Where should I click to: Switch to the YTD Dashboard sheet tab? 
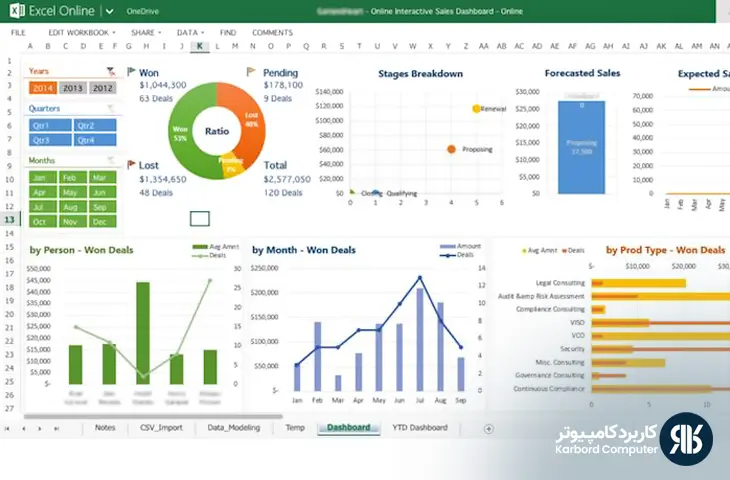pos(419,427)
